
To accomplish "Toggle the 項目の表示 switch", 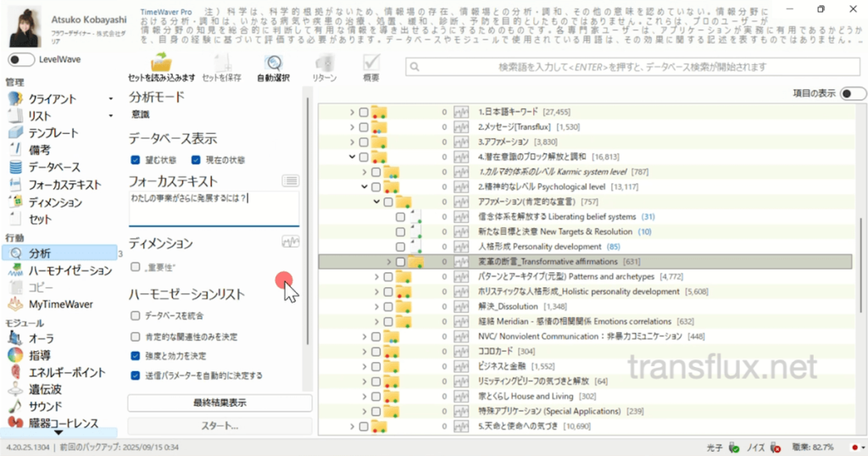I will (x=853, y=93).
